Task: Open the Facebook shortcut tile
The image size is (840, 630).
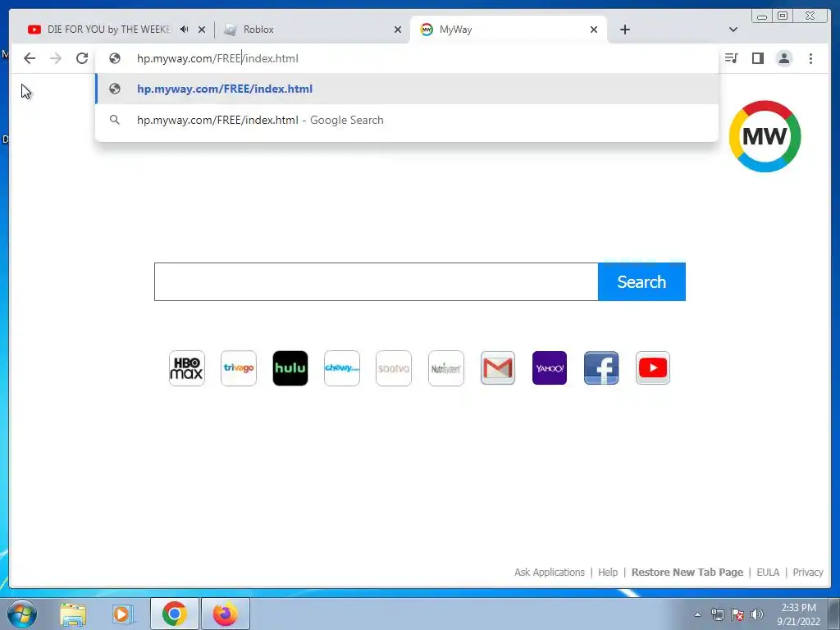Action: point(601,368)
